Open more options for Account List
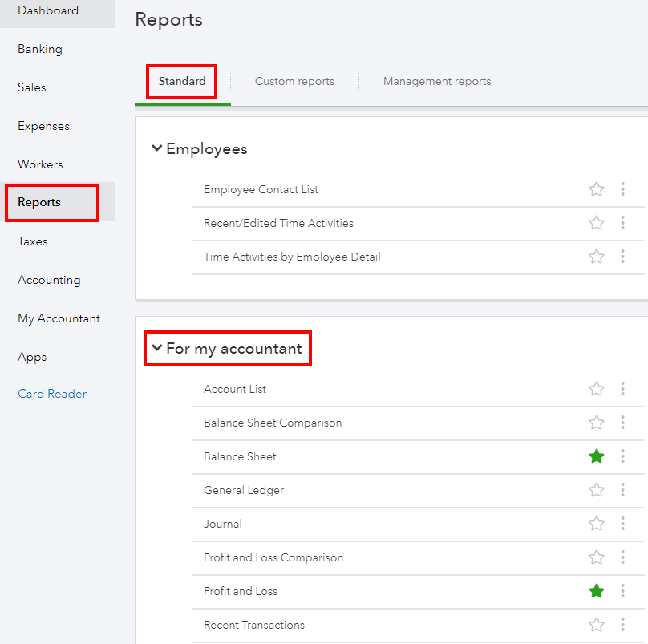648x644 pixels. (622, 389)
